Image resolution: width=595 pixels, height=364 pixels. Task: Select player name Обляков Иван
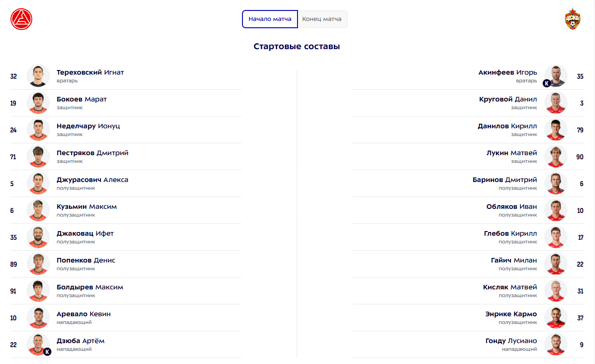[511, 207]
